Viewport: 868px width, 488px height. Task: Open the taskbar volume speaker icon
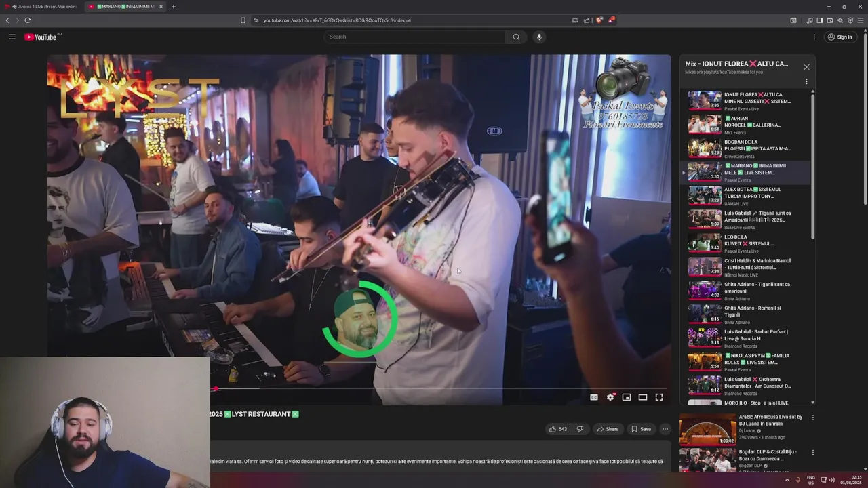(x=832, y=480)
